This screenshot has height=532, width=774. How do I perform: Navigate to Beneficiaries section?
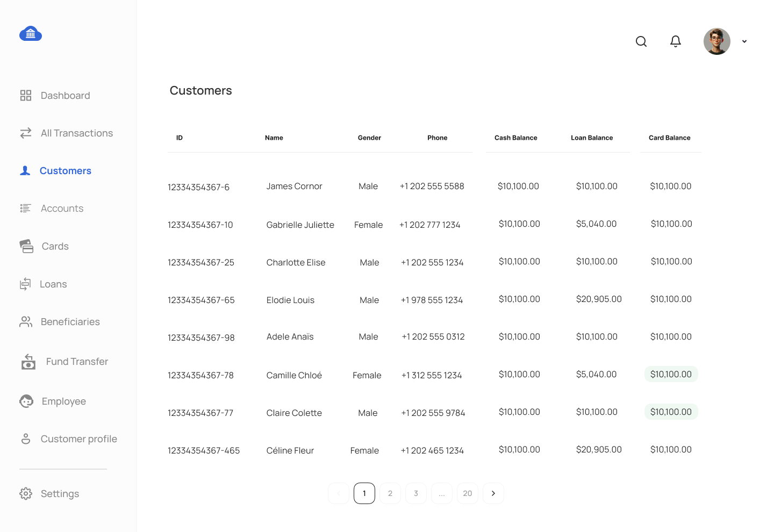(x=70, y=322)
